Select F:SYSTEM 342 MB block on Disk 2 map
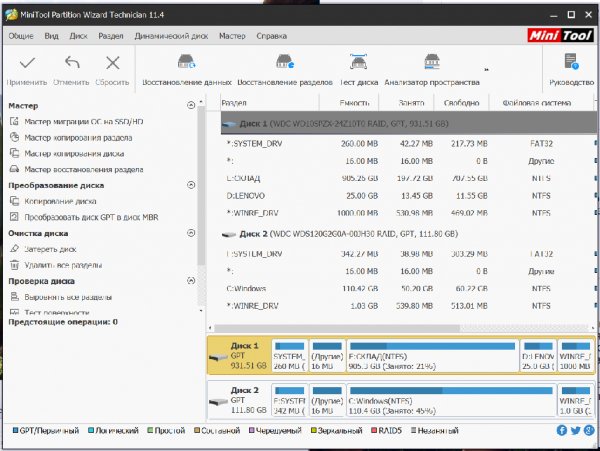 pyautogui.click(x=290, y=400)
